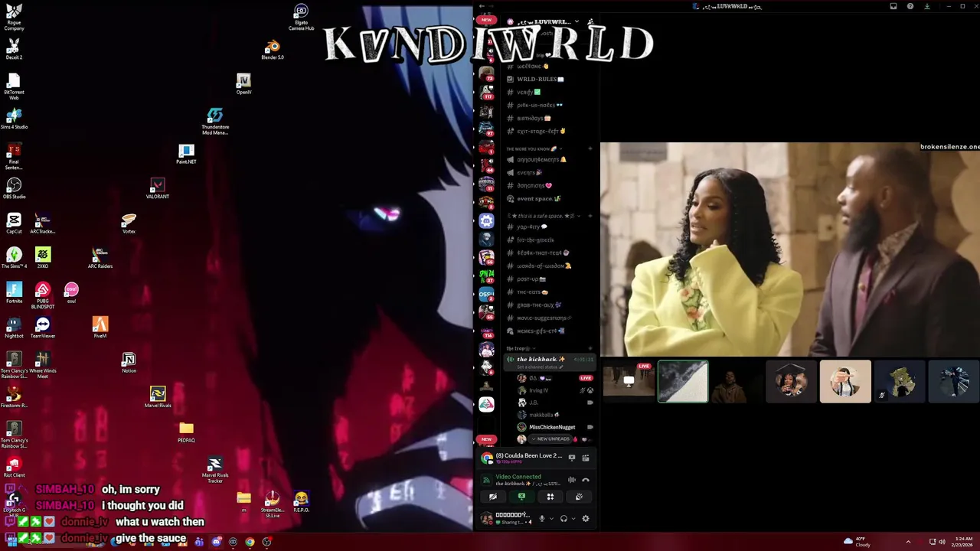980x551 pixels.
Task: Open the post-up channel
Action: coord(530,279)
